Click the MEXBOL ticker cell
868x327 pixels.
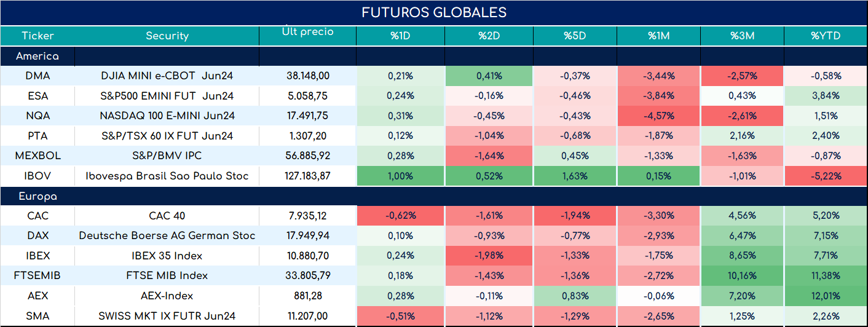coord(37,156)
